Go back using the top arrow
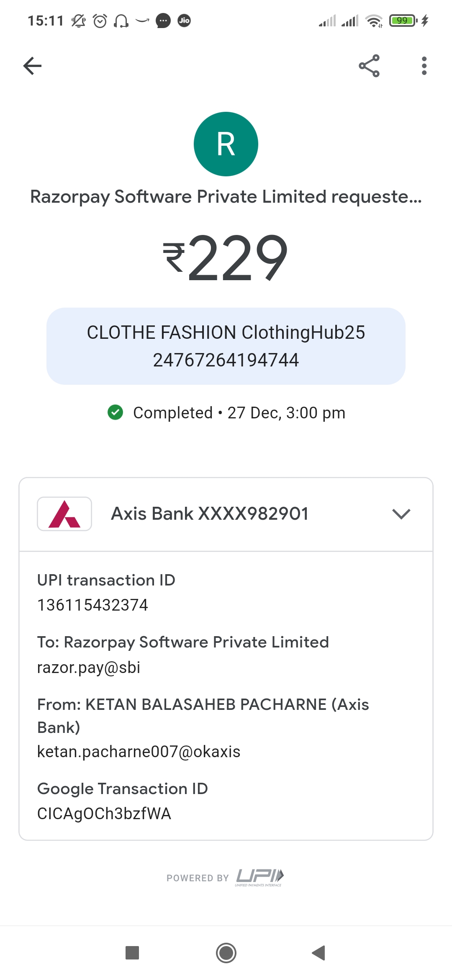452x980 pixels. (32, 66)
